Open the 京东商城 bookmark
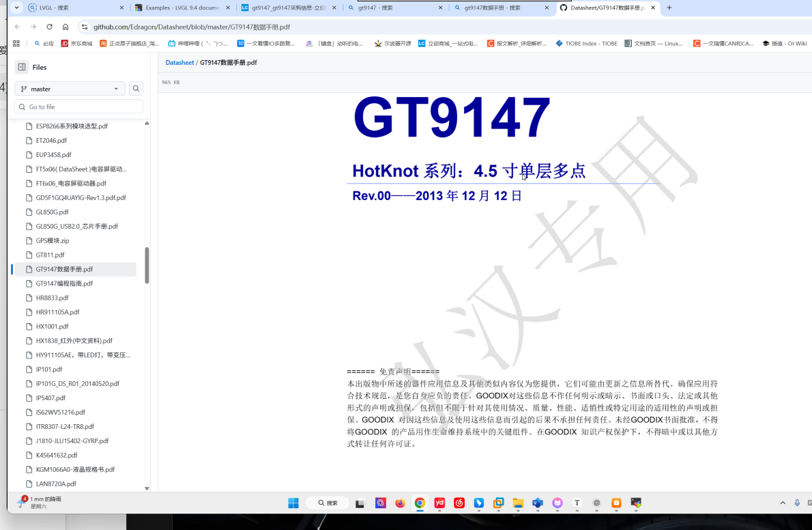This screenshot has height=530, width=812. pyautogui.click(x=76, y=44)
